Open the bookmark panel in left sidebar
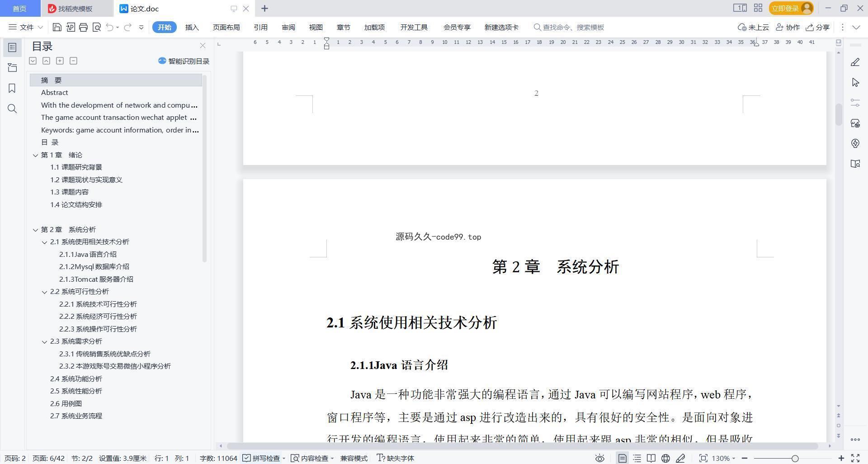 coord(12,88)
